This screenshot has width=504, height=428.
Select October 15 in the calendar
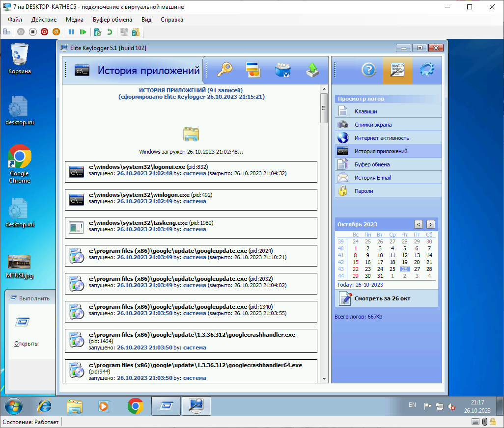point(355,262)
